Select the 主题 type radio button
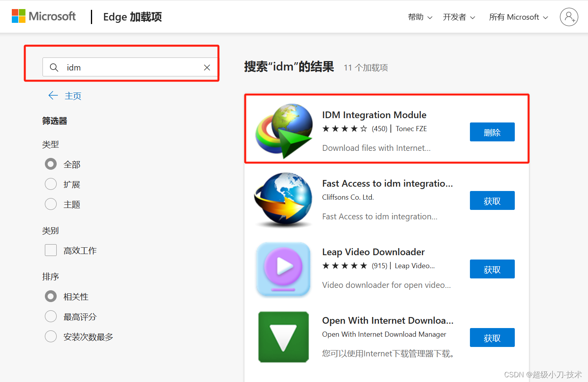 pos(51,204)
